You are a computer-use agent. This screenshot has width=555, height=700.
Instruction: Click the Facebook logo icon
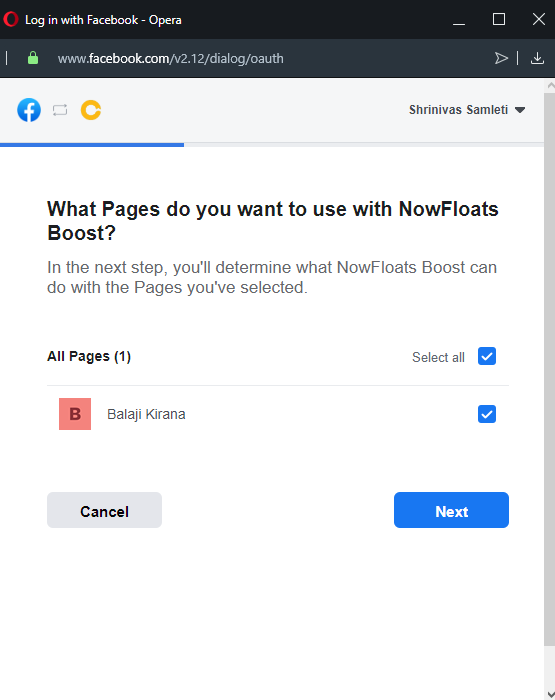pyautogui.click(x=29, y=110)
